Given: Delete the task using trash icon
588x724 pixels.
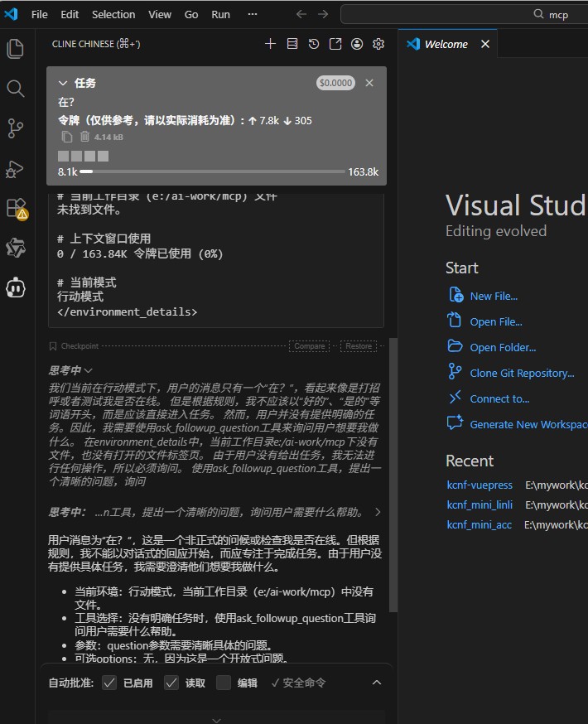Looking at the screenshot, I should point(84,137).
